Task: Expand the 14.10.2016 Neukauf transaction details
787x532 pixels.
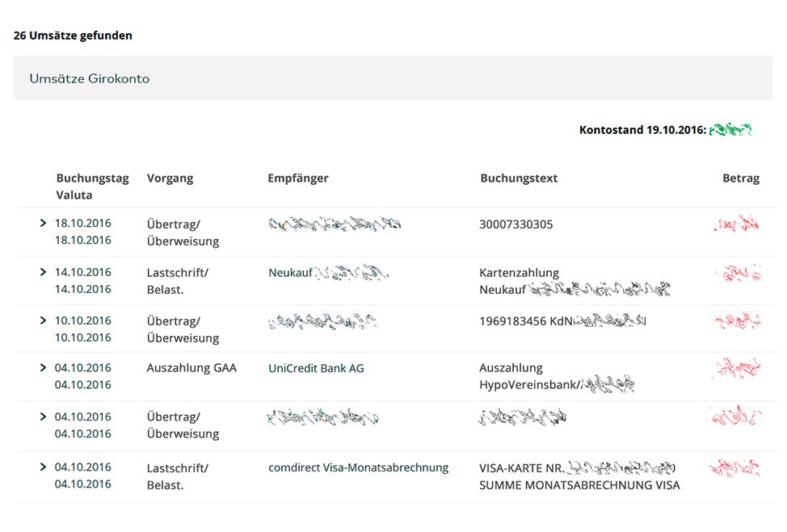Action: [x=43, y=272]
